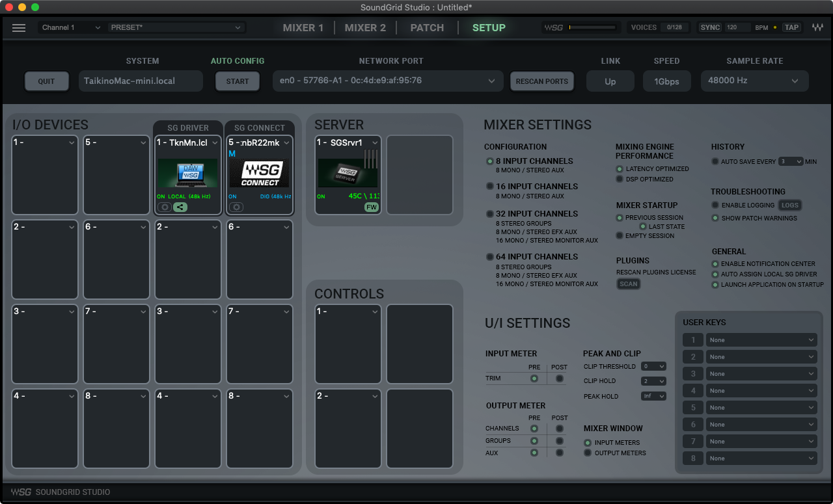Click Auto Config START button
833x504 pixels.
point(238,81)
